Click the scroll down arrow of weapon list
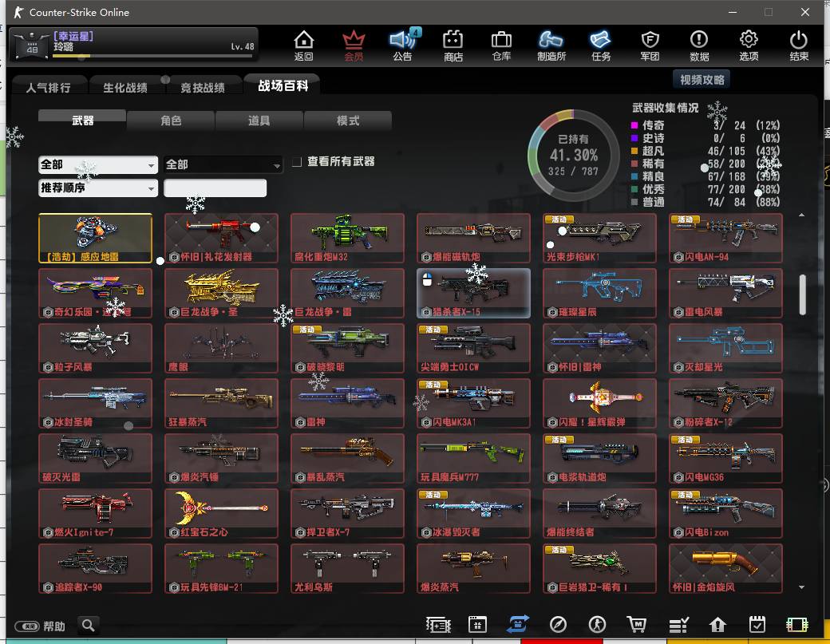The width and height of the screenshot is (830, 644). [x=801, y=587]
